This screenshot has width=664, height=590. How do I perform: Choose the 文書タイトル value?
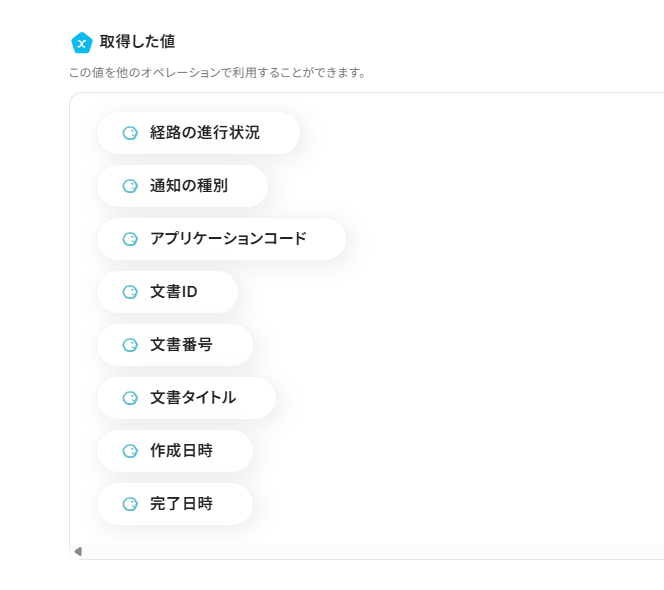pyautogui.click(x=193, y=398)
